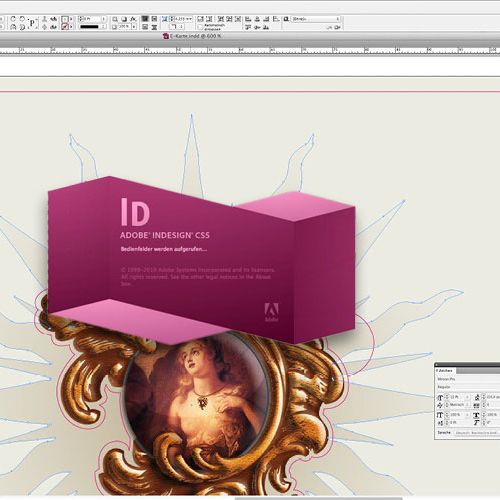Click fit content proportionally icon
500x500 pixels.
209,19
